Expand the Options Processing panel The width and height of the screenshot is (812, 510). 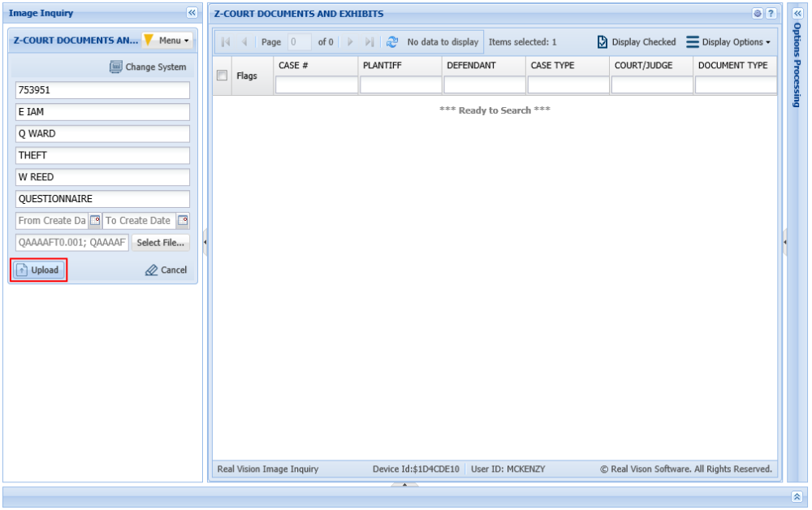797,14
